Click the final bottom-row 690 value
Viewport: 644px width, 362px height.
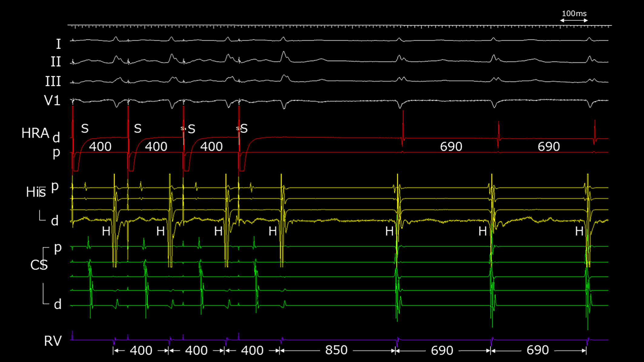pos(537,350)
